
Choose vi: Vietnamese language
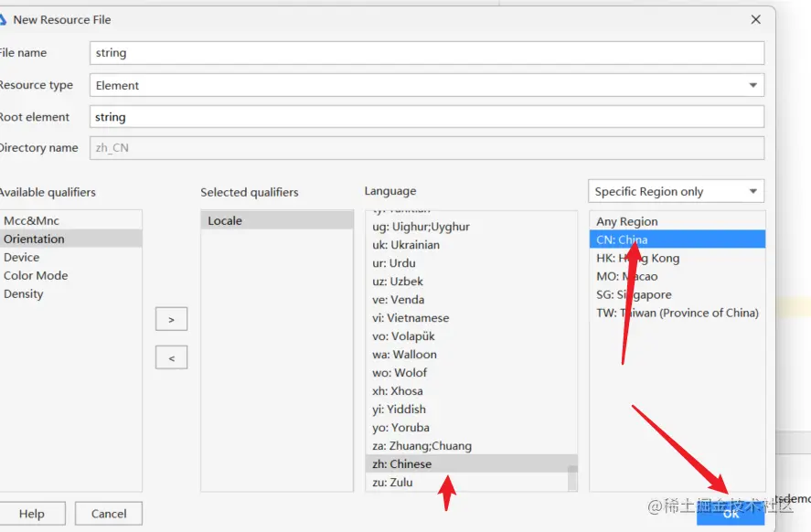point(471,318)
